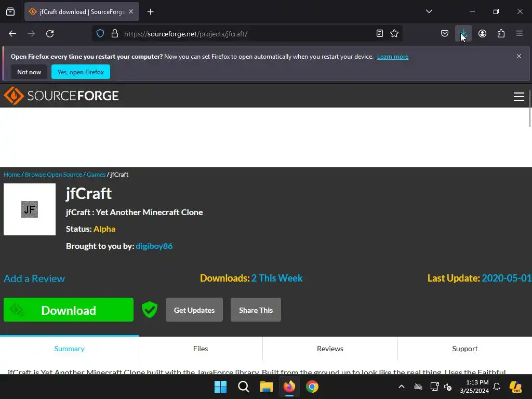Save page to Pocket

(445, 33)
